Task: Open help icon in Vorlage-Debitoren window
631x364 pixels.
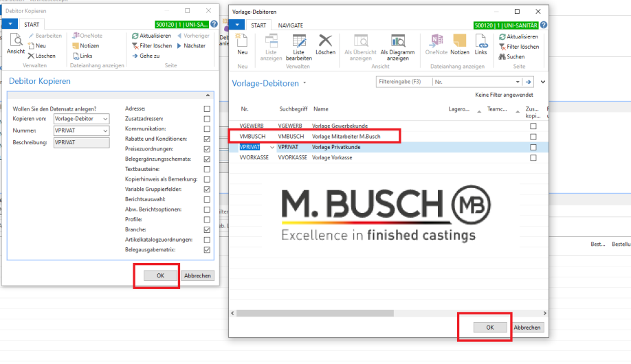Action: [544, 25]
